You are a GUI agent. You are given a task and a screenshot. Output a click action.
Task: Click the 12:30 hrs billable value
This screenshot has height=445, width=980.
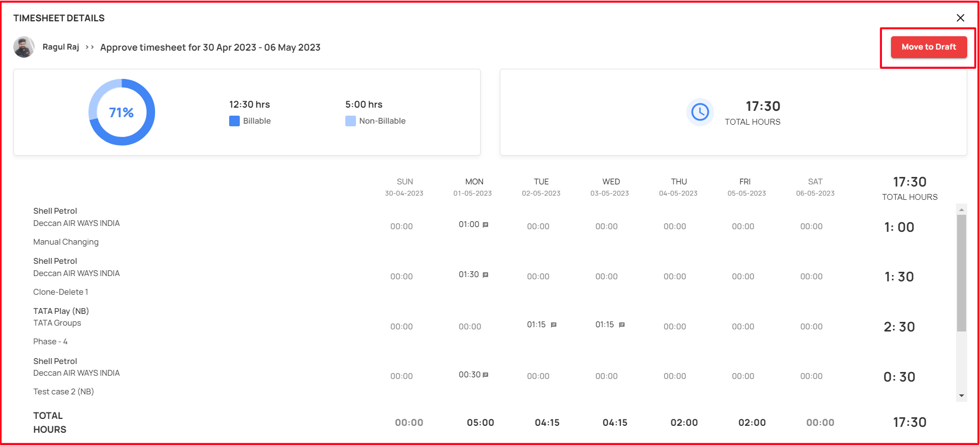pyautogui.click(x=249, y=104)
